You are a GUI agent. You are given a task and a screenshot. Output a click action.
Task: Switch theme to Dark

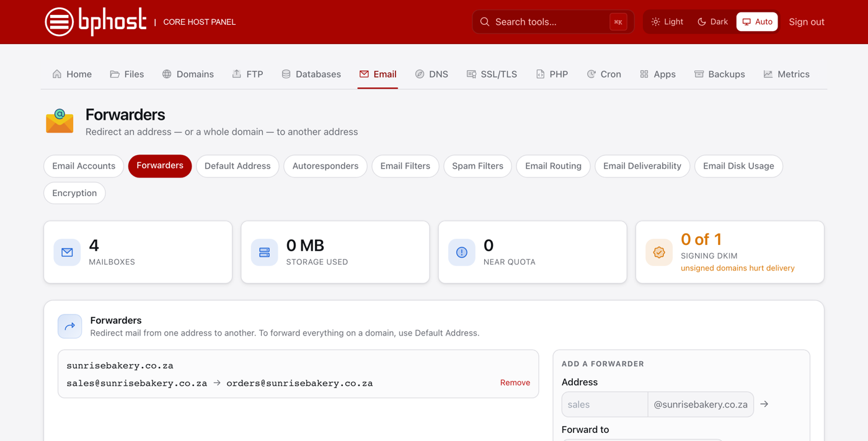click(x=713, y=22)
